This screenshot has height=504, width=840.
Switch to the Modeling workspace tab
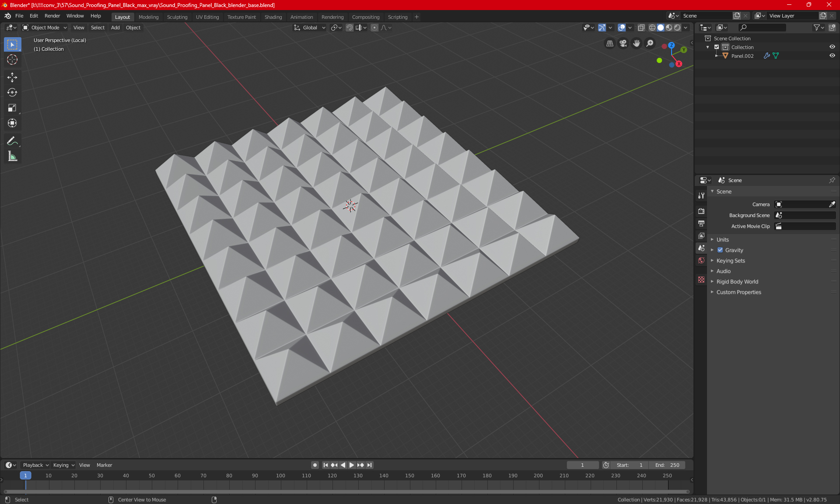[148, 17]
